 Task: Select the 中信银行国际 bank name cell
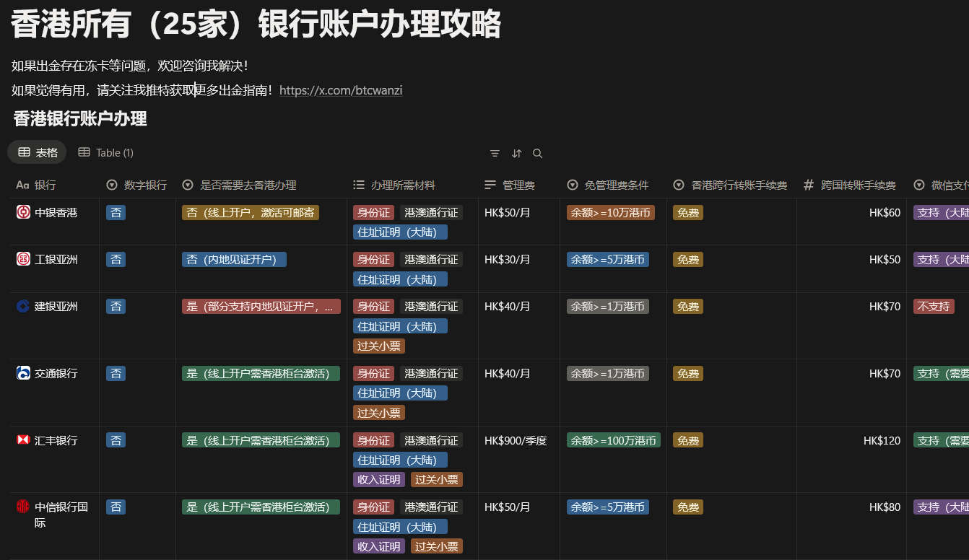click(x=55, y=526)
